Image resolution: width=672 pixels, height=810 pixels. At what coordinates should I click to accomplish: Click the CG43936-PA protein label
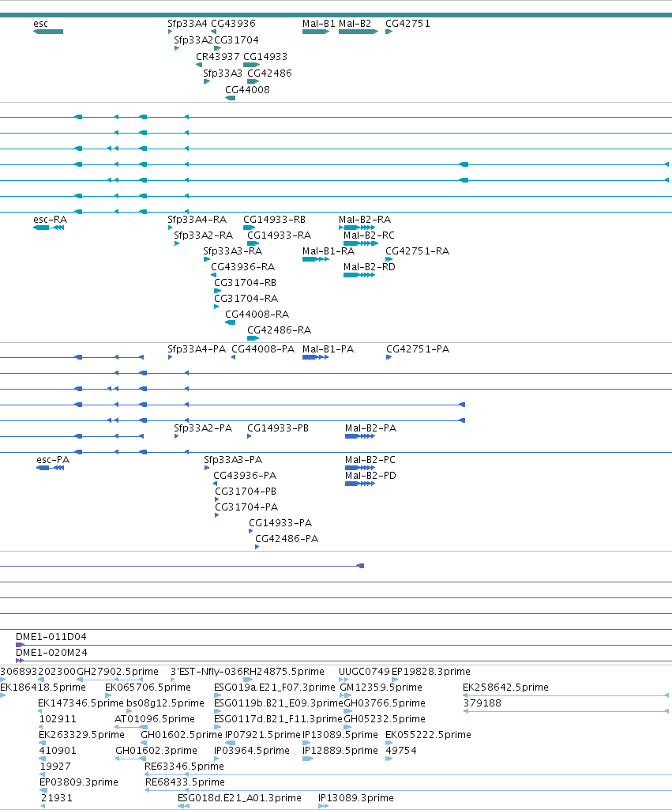click(x=245, y=475)
